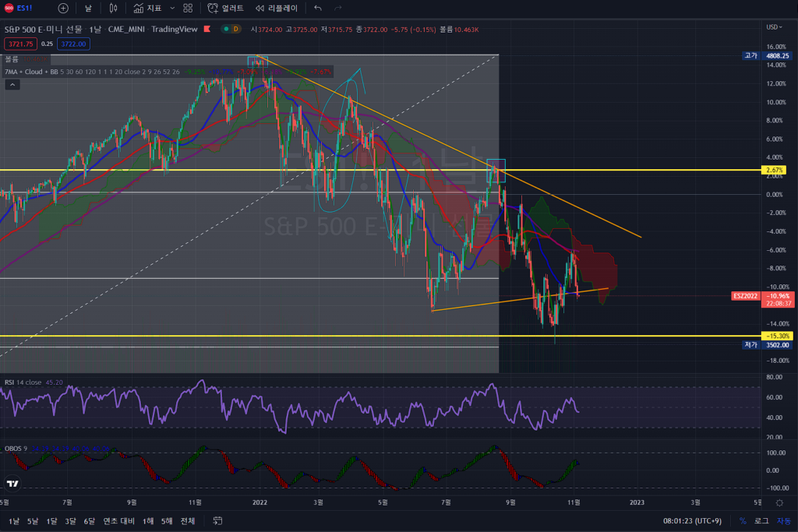Expand the indicator favorites dropdown arrow
Screen dimensions: 798x532
(171, 8)
